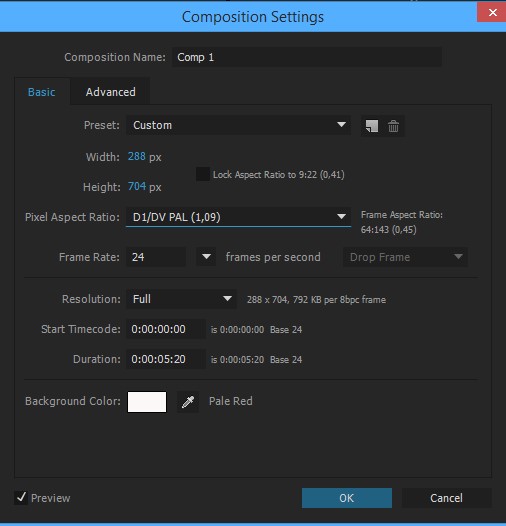Image resolution: width=506 pixels, height=526 pixels.
Task: Click the Cancel button
Action: click(446, 498)
